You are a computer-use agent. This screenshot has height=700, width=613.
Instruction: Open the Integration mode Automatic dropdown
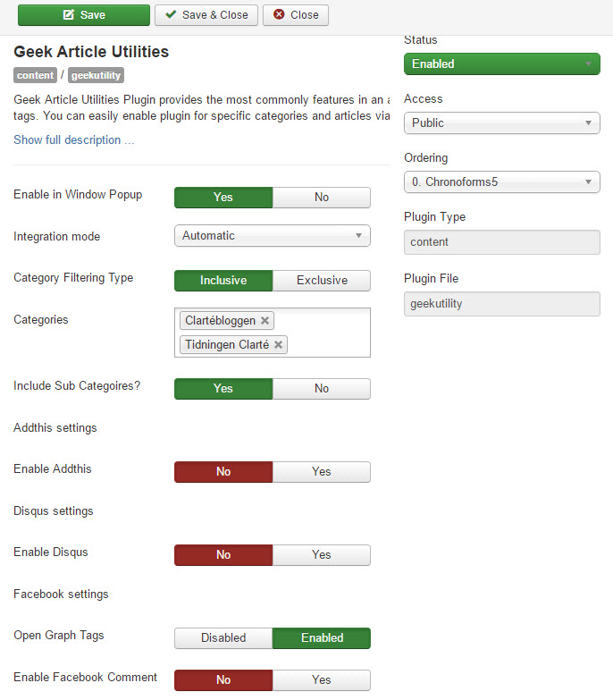[273, 236]
